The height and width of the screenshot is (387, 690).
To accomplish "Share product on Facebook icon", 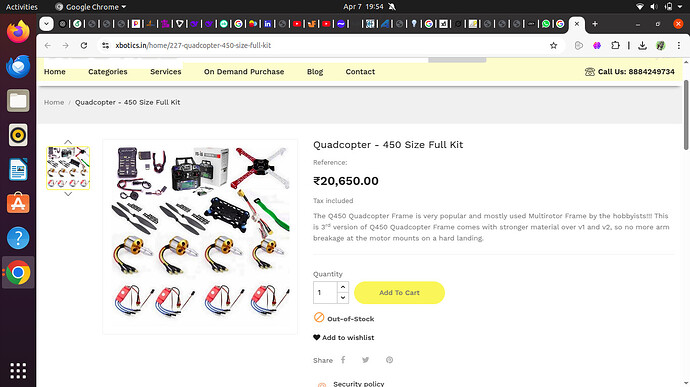I will (x=343, y=360).
